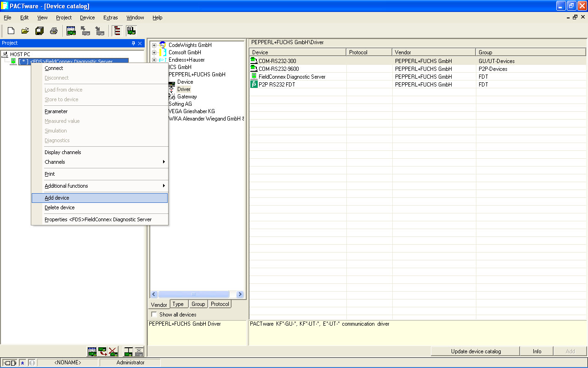Switch to the Type tab

pyautogui.click(x=178, y=304)
